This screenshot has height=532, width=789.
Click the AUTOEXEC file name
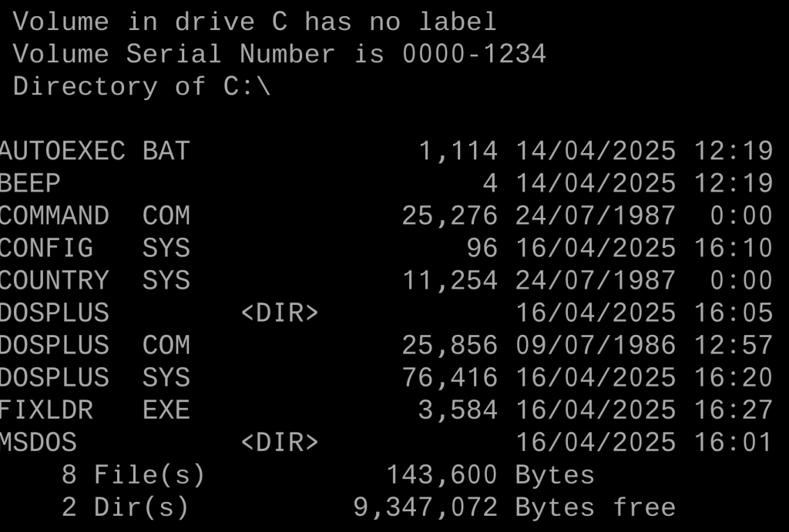62,151
